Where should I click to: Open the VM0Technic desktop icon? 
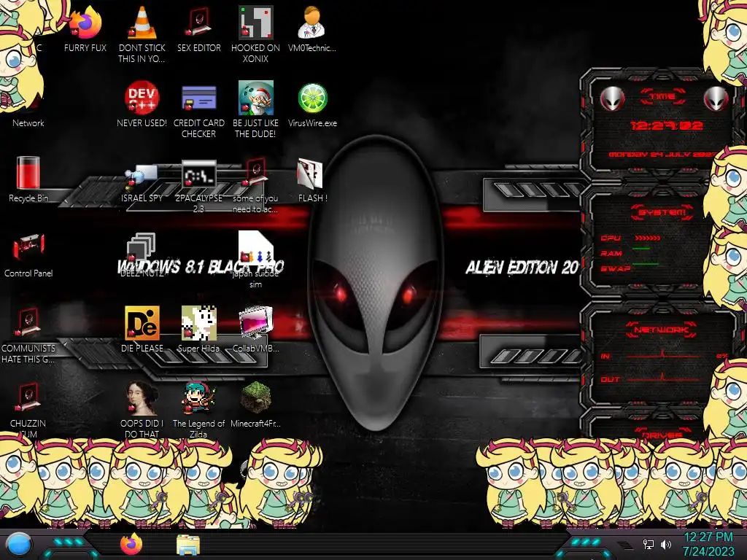pyautogui.click(x=312, y=23)
